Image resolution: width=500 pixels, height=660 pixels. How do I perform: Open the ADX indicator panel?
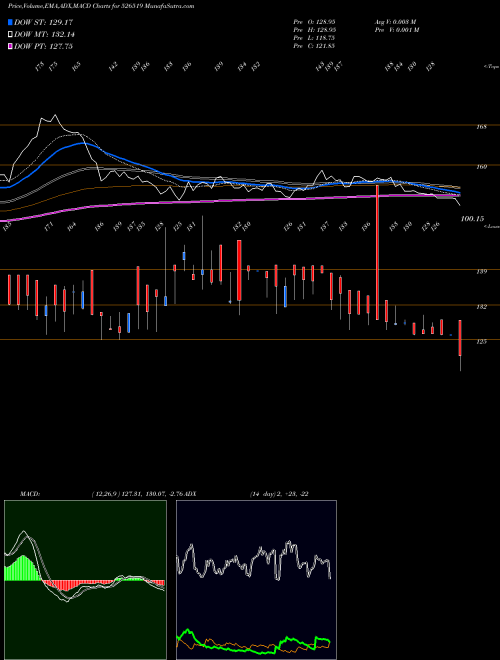[256, 580]
